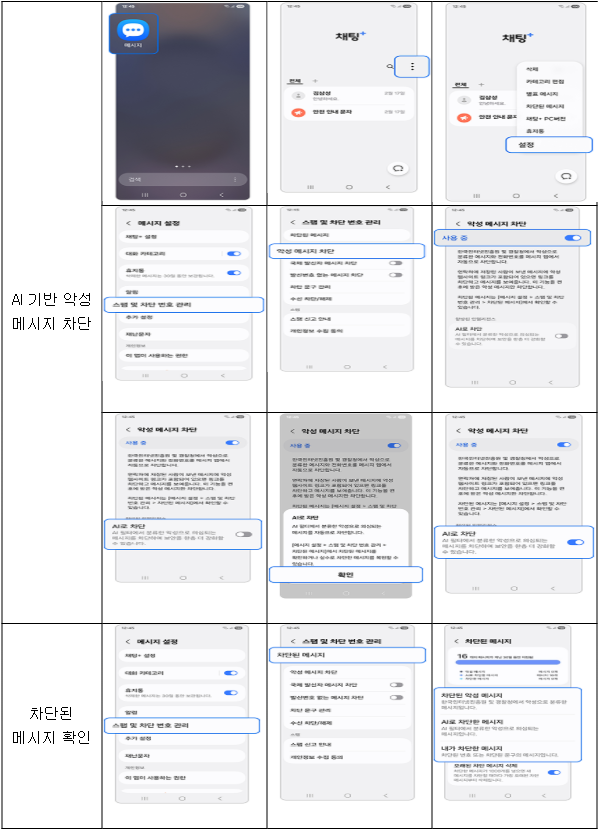Toggle 국제 발신자 메시지 차단 in the AI 기반 section
Screen dimensions: 601x831
395,263
